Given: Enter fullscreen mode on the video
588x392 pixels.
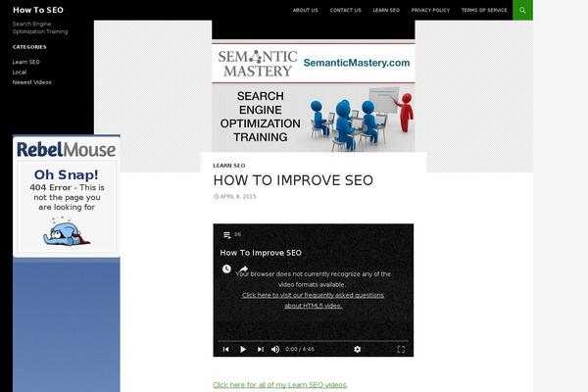Looking at the screenshot, I should tap(401, 349).
